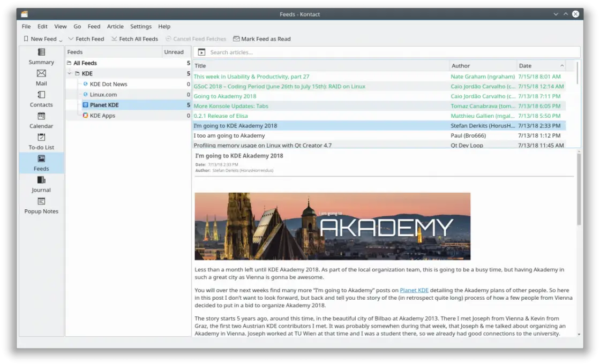
Task: Select the KDE Apps feed
Action: [128, 115]
